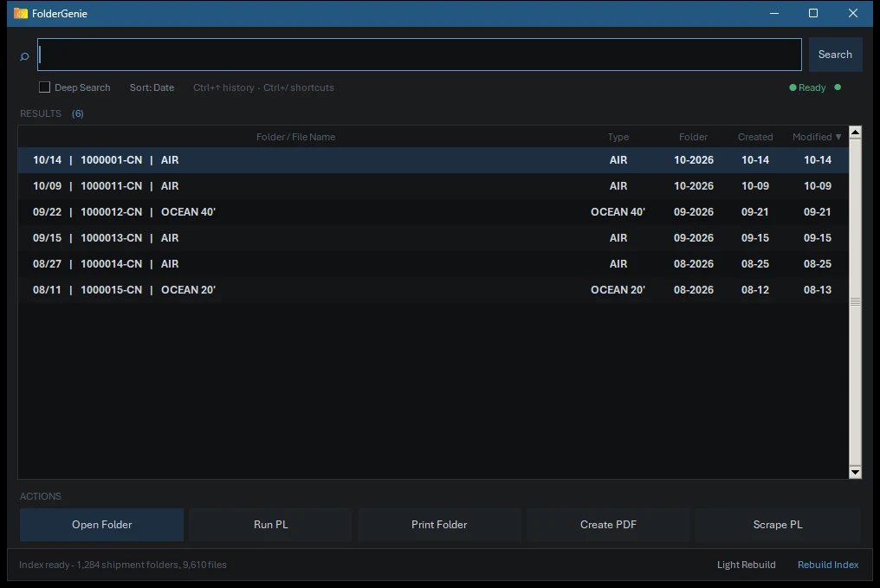Sort by Folder / File Name header
The width and height of the screenshot is (880, 588).
pos(295,137)
